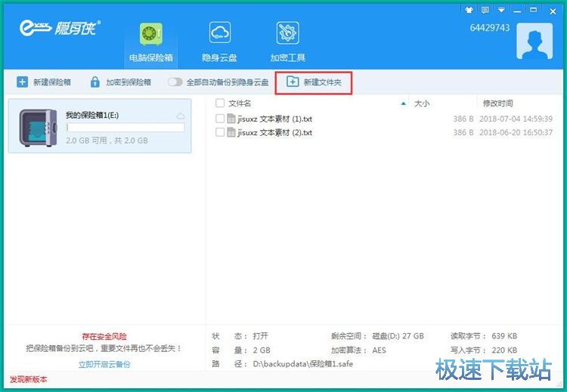This screenshot has width=567, height=392.
Task: Sort by 大小 column
Action: coord(422,103)
